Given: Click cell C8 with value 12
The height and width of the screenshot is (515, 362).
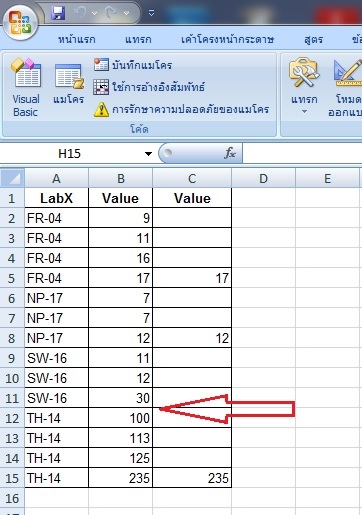Looking at the screenshot, I should point(192,338).
